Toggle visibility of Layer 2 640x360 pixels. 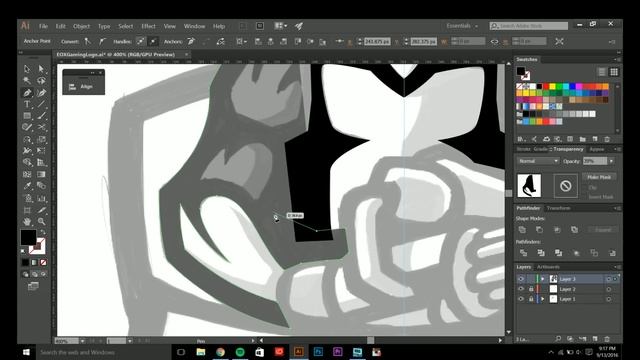coord(521,289)
